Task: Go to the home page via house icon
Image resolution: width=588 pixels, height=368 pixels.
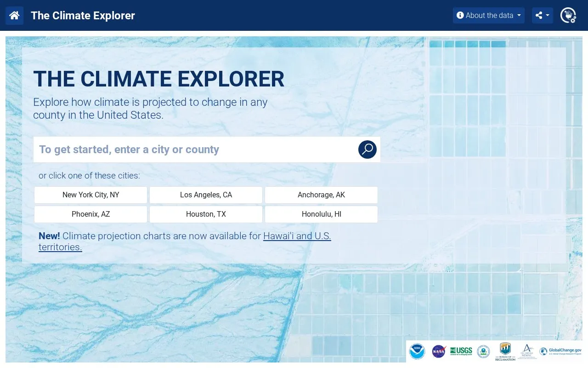Action: coord(14,16)
